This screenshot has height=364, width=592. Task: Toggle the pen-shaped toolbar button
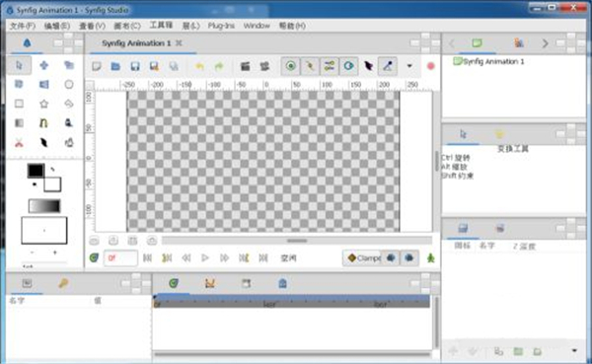[388, 66]
